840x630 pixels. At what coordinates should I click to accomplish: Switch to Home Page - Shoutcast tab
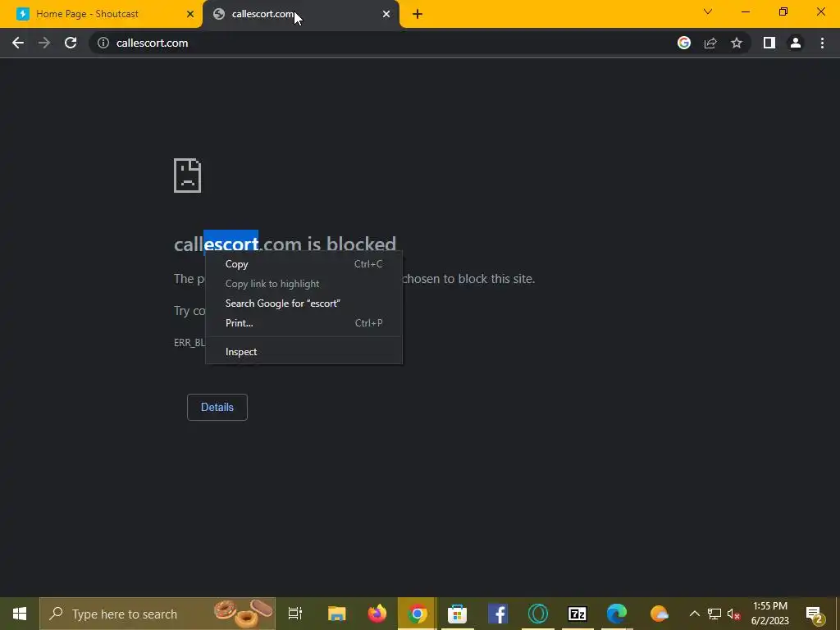[x=101, y=14]
